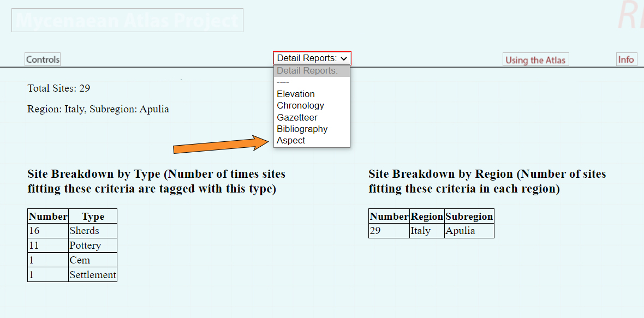Click the Sherds type cell
The image size is (644, 318).
pos(92,231)
